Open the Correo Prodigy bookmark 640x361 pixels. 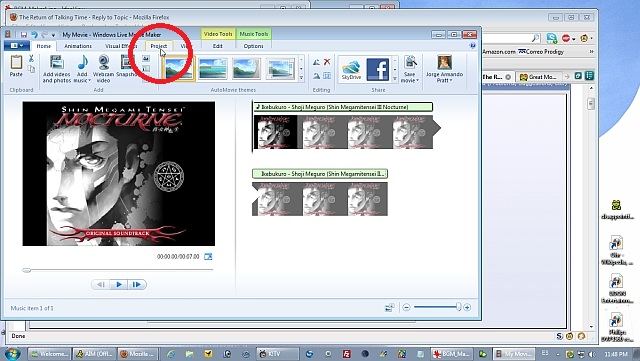tap(541, 52)
